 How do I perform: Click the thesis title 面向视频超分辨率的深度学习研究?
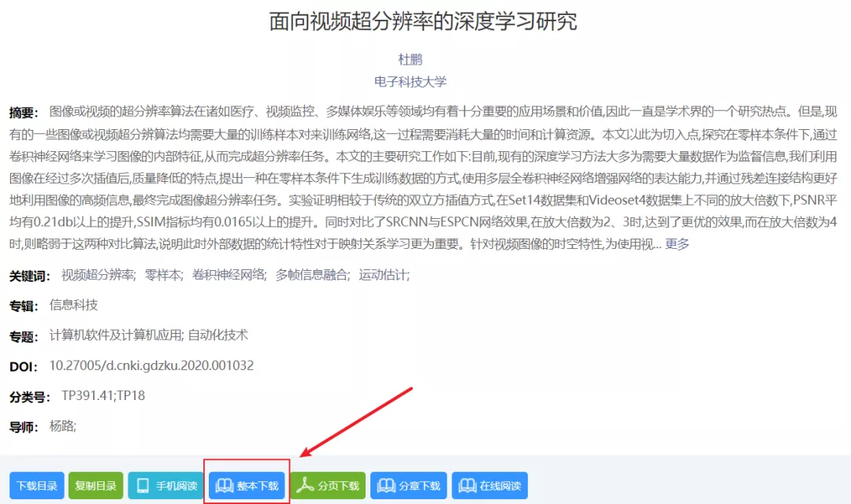pos(423,21)
